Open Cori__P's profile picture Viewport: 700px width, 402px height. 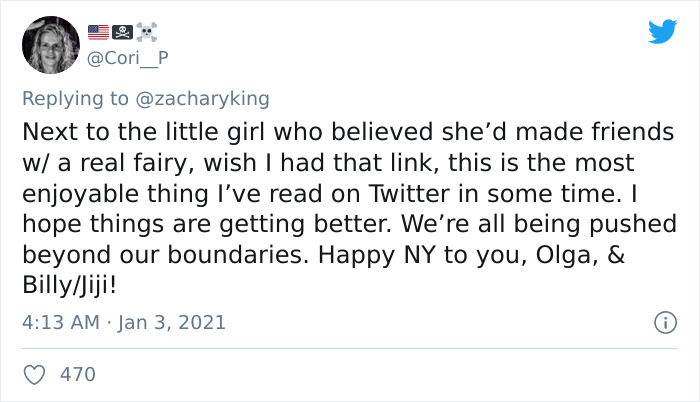pos(50,45)
